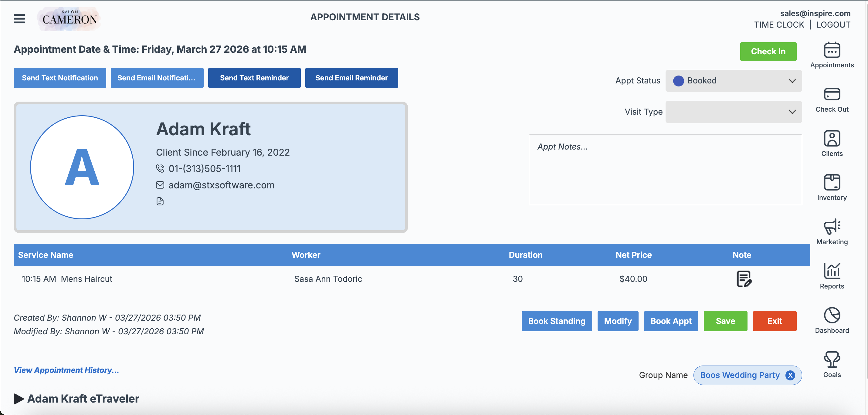Open the Reports chart icon
The image size is (868, 415).
click(832, 271)
